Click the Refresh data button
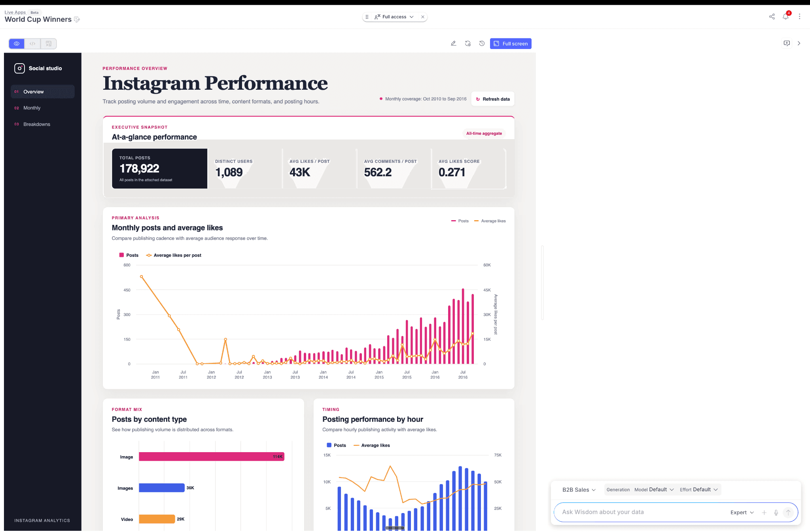Screen dimensions: 810x532 click(493, 99)
